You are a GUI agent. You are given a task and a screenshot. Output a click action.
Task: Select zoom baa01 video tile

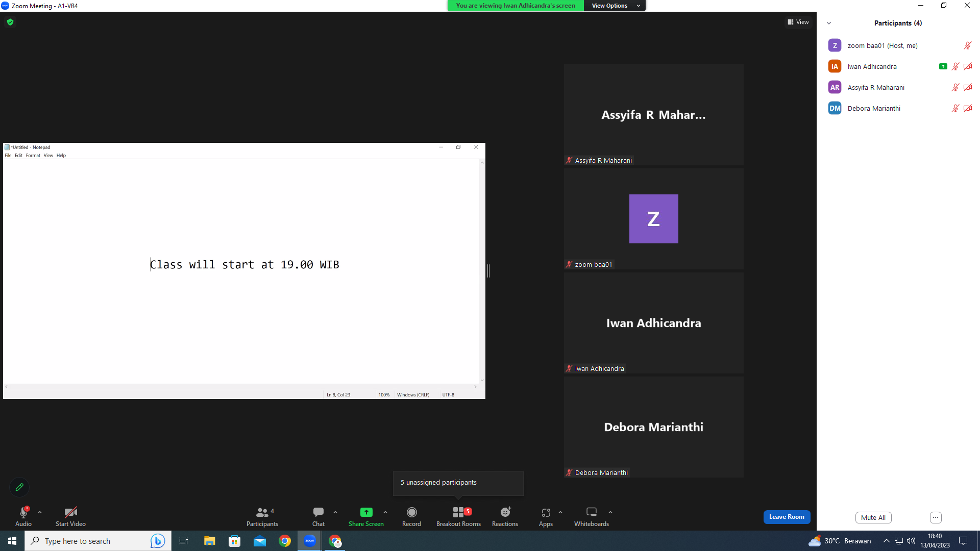pyautogui.click(x=653, y=219)
